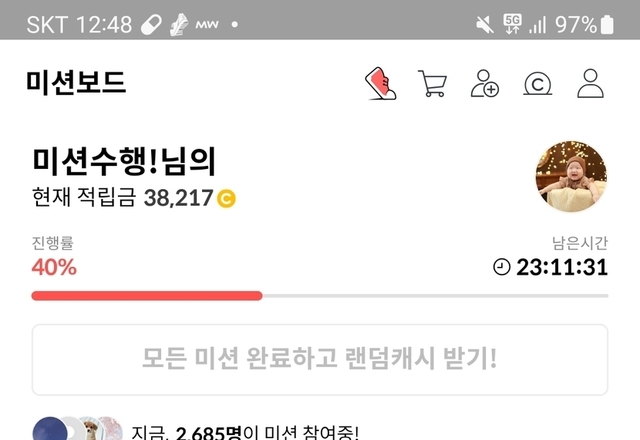This screenshot has width=640, height=440.
Task: Open the my profile person icon
Action: [x=590, y=83]
